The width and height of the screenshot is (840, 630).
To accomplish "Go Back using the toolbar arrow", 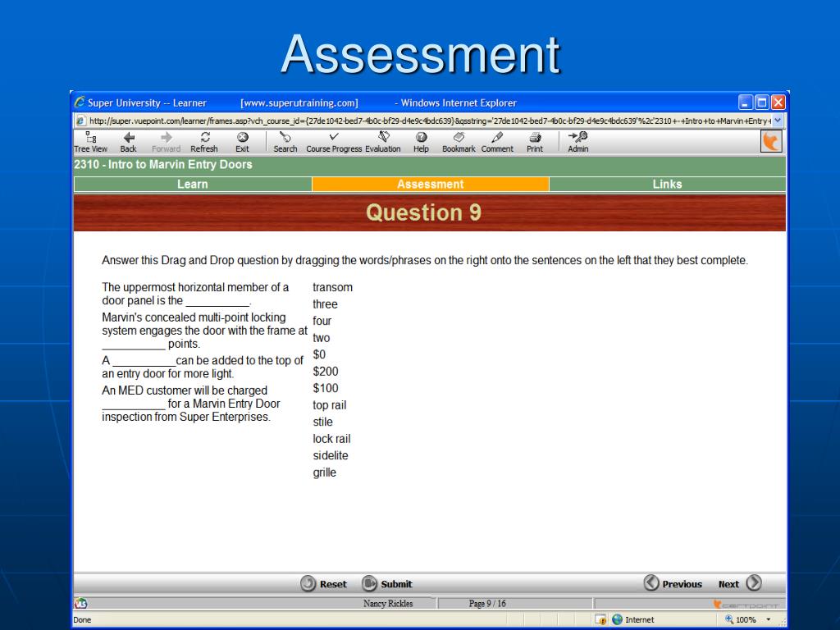I will pos(128,143).
